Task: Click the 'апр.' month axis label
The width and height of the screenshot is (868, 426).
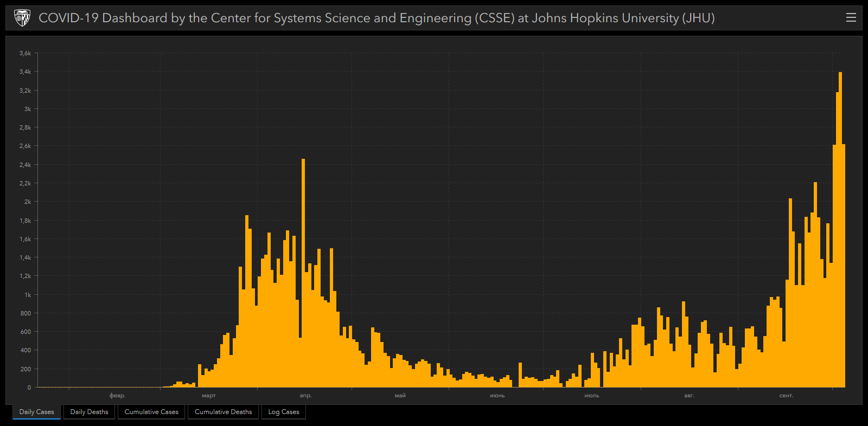Action: click(306, 396)
